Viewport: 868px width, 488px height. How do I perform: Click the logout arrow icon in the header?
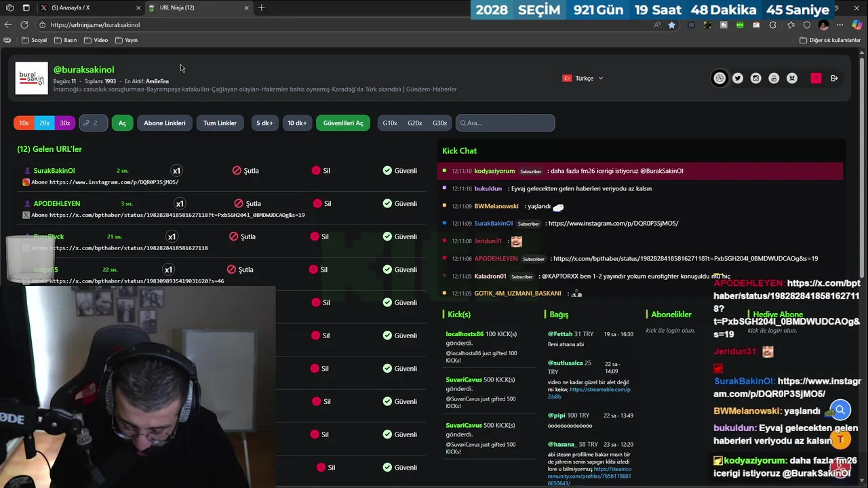pyautogui.click(x=834, y=78)
